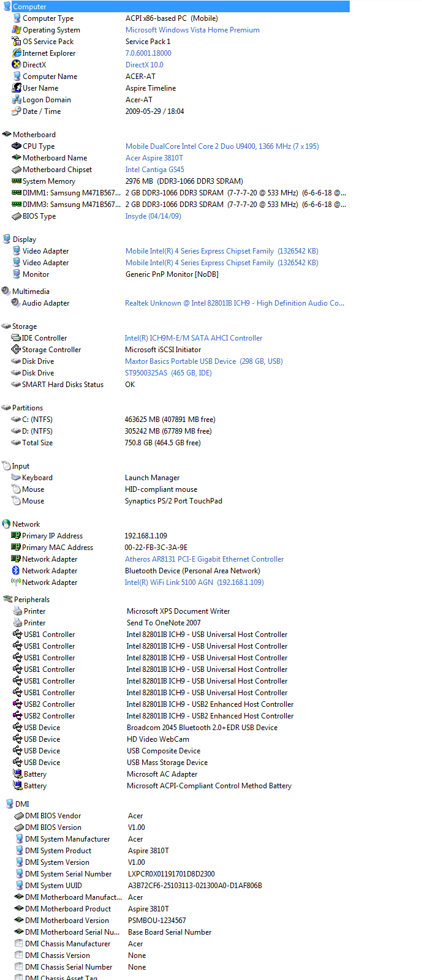Click the DMI System UUID row icon
This screenshot has height=980, width=422.
pyautogui.click(x=19, y=886)
